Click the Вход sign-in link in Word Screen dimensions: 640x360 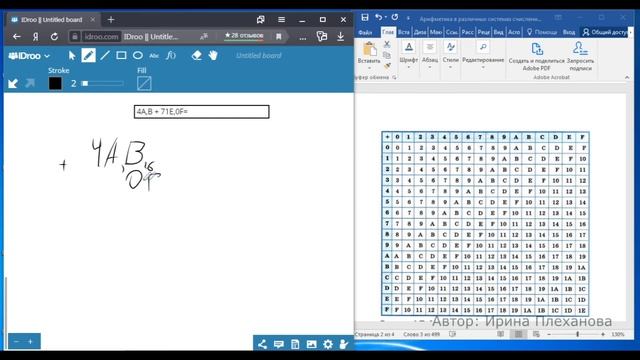[569, 32]
